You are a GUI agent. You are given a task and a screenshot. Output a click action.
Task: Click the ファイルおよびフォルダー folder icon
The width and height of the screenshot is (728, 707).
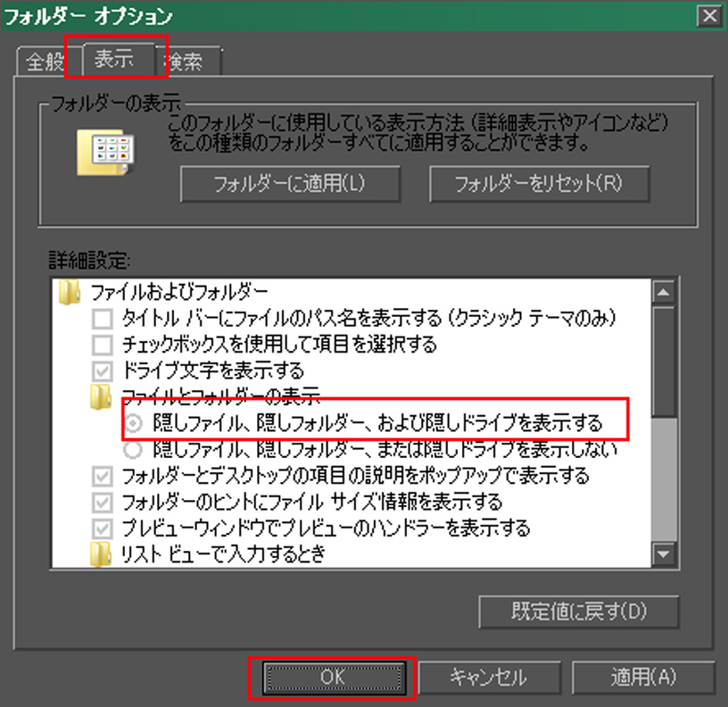[x=70, y=292]
